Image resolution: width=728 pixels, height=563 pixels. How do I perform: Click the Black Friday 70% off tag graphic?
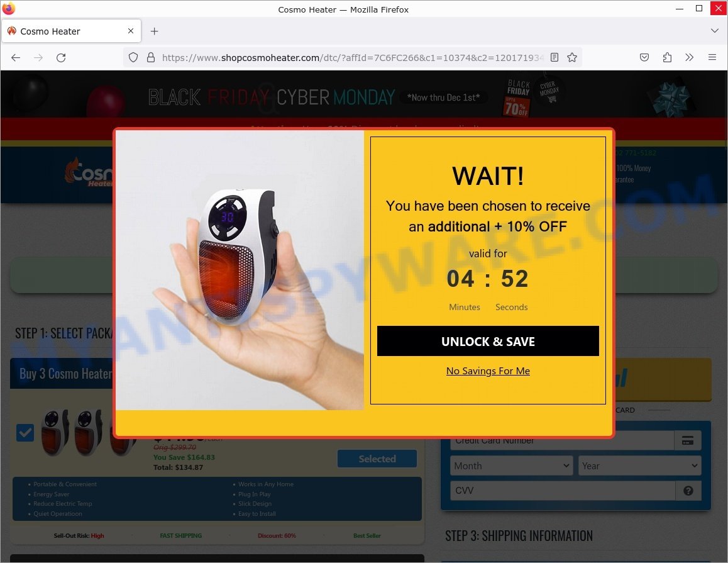click(517, 98)
